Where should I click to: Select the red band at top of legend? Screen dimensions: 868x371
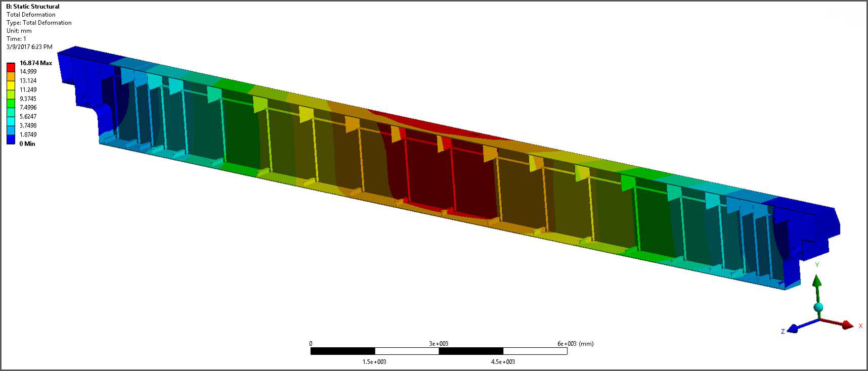(11, 67)
